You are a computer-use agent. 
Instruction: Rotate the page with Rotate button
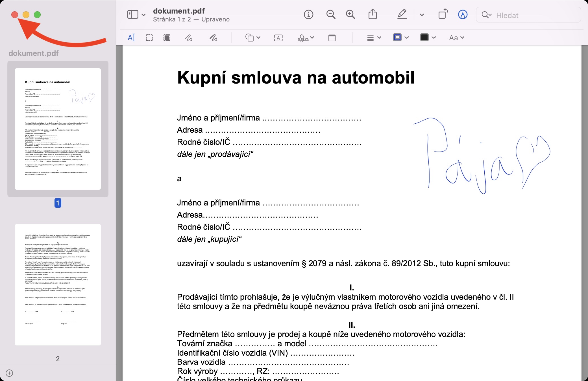443,14
